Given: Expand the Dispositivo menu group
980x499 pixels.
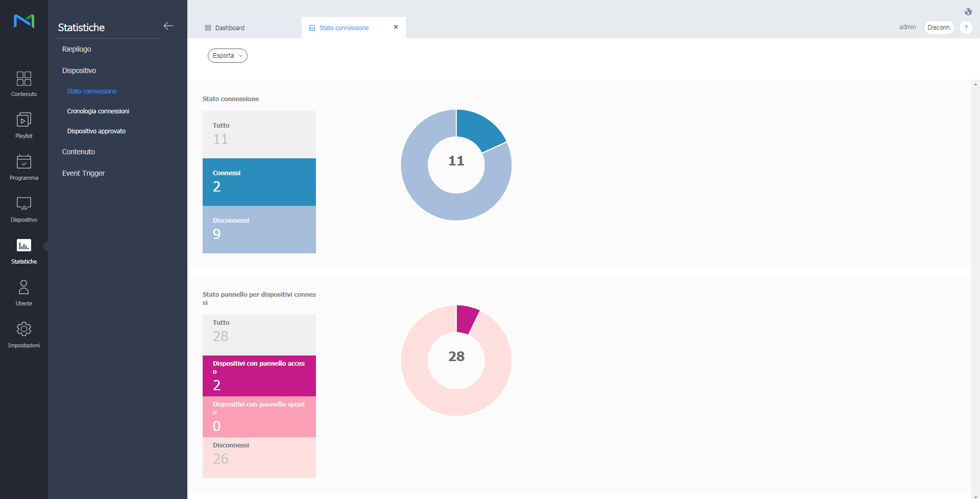Looking at the screenshot, I should point(79,70).
